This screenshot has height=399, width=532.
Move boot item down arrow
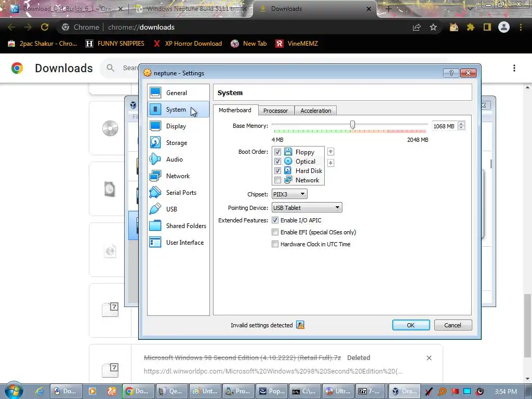pos(330,163)
